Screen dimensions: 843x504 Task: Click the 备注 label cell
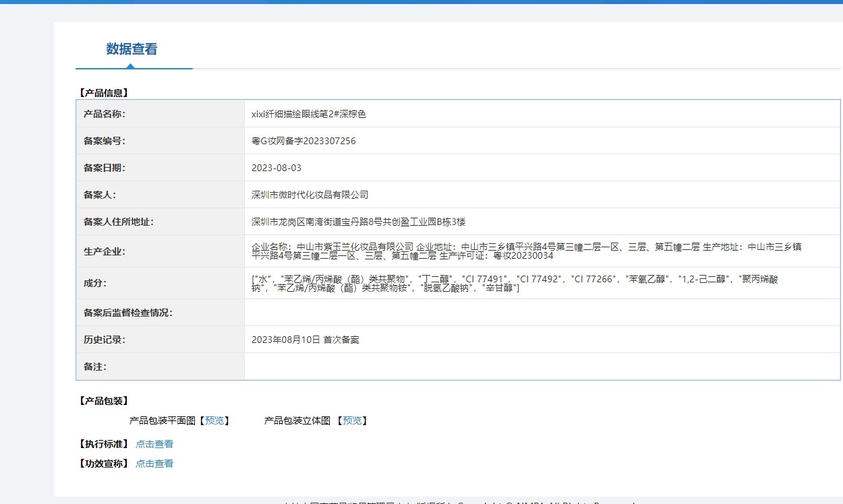pos(161,367)
